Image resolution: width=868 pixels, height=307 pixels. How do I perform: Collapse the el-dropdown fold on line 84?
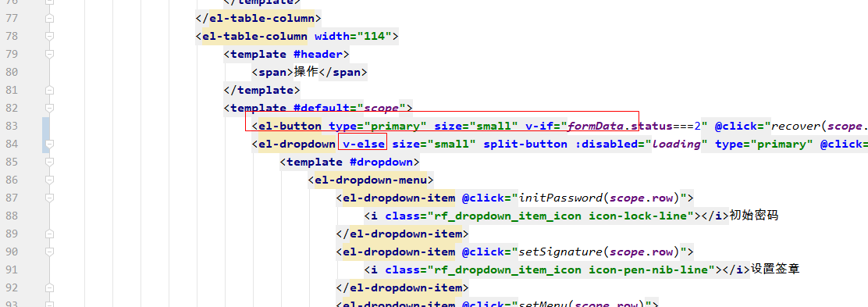click(50, 144)
